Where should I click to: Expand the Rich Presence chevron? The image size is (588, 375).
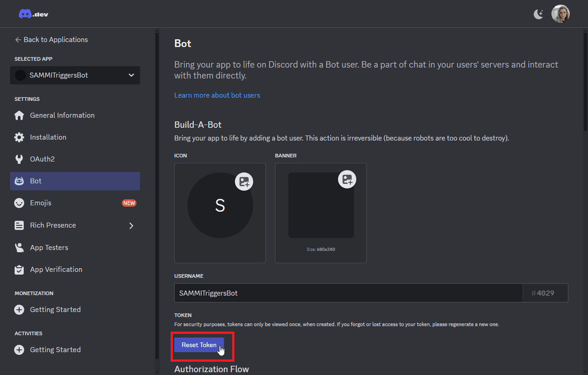point(131,226)
